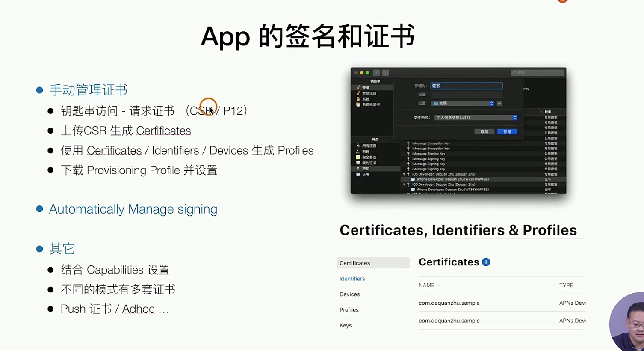The image size is (644, 351).
Task: Select the Certificates sidebar tab
Action: [x=373, y=263]
